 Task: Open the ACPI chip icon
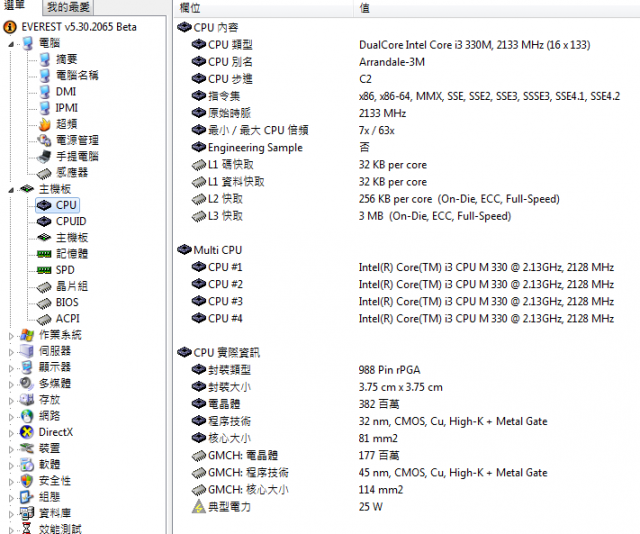click(44, 319)
